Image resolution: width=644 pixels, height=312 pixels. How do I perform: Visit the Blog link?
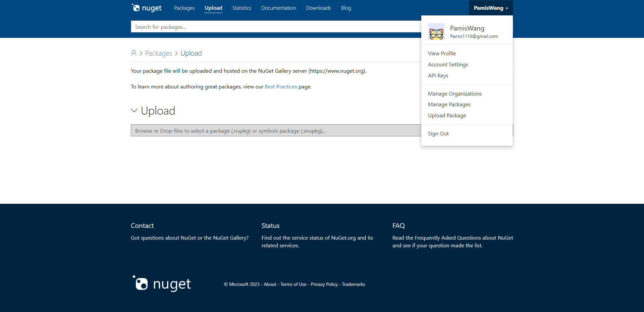pos(346,8)
